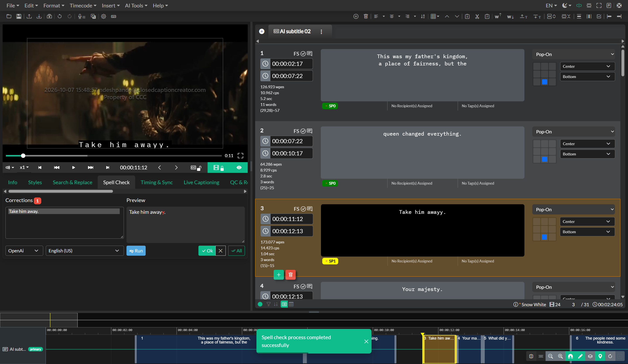Toggle dark mode moon icon
Image resolution: width=628 pixels, height=364 pixels.
click(567, 5)
